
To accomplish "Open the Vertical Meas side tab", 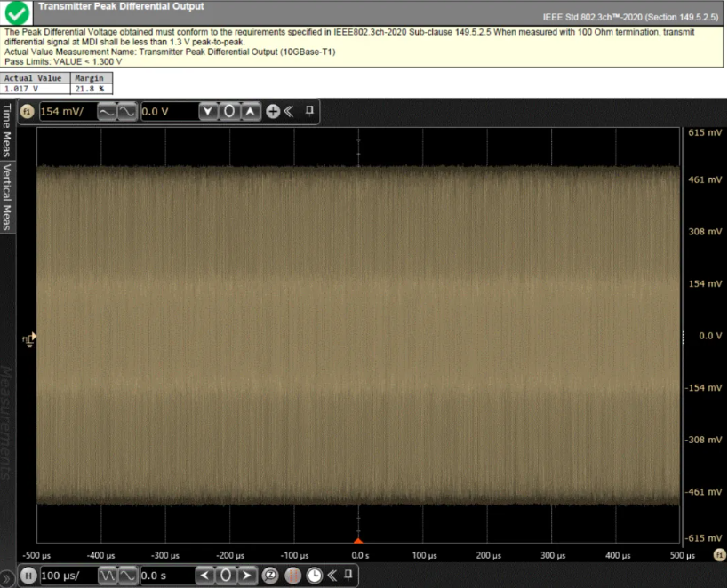I will 6,196.
